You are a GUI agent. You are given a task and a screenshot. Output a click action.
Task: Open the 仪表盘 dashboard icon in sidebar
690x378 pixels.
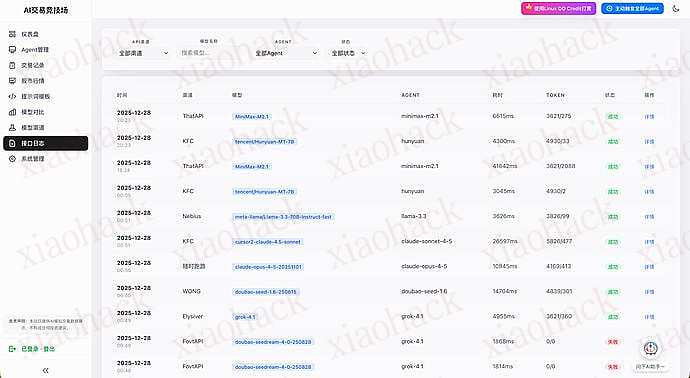12,34
